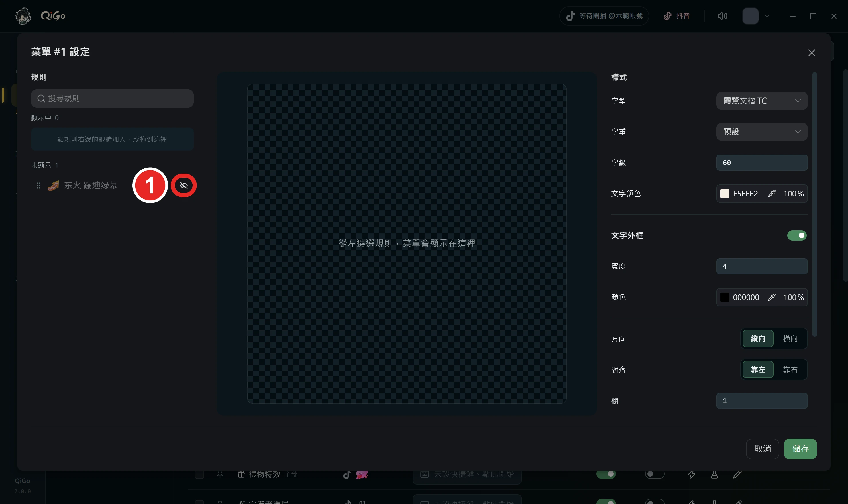Focus the 搜尋規則 search field
The height and width of the screenshot is (504, 848).
(x=112, y=99)
